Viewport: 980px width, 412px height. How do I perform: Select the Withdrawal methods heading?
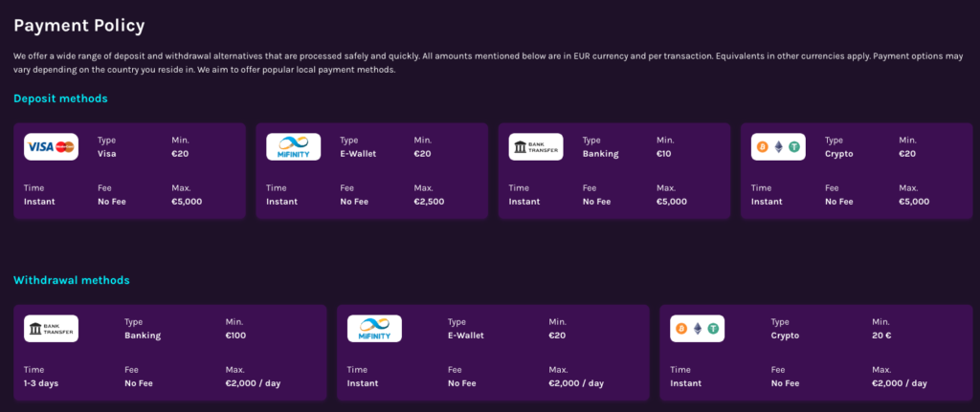[72, 280]
